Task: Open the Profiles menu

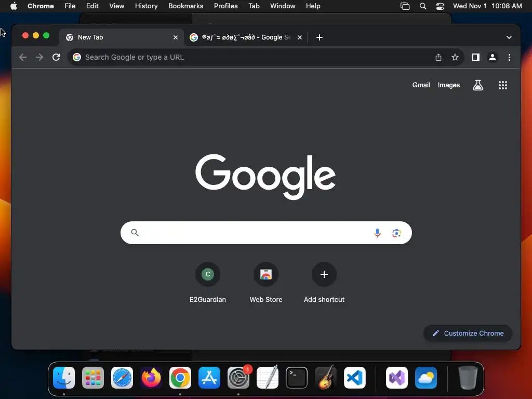Action: tap(225, 6)
